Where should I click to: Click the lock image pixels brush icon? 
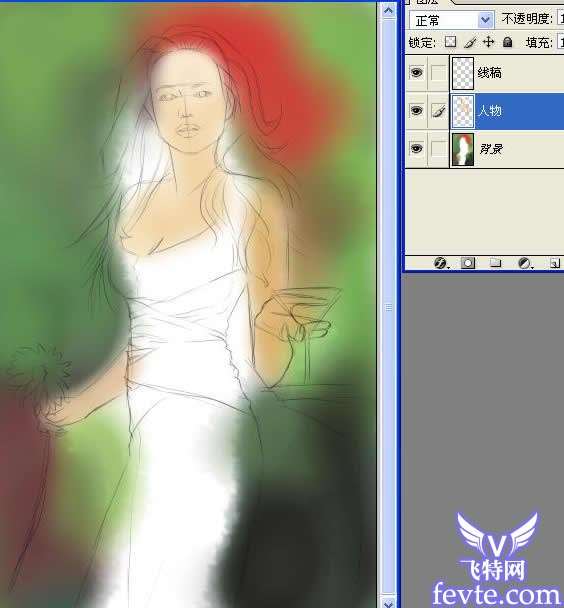470,42
